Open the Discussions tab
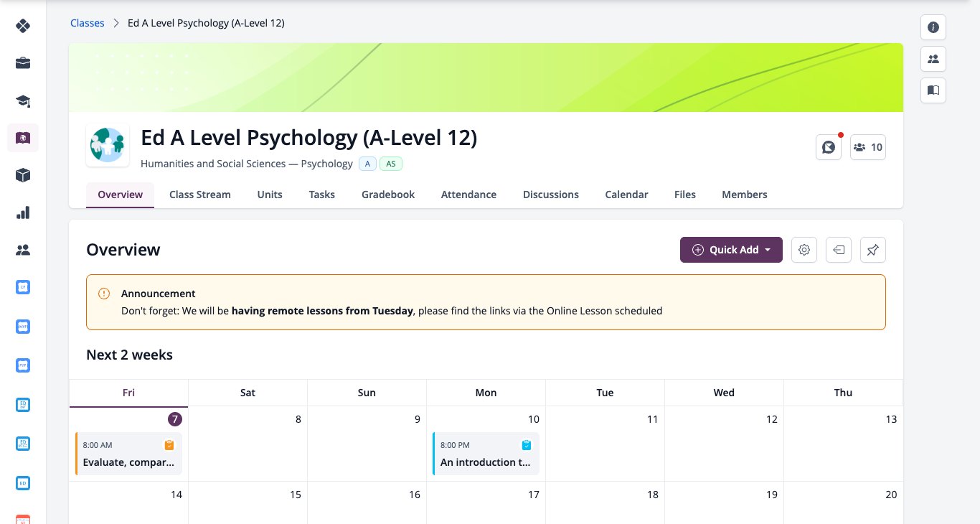This screenshot has height=524, width=980. click(x=551, y=195)
